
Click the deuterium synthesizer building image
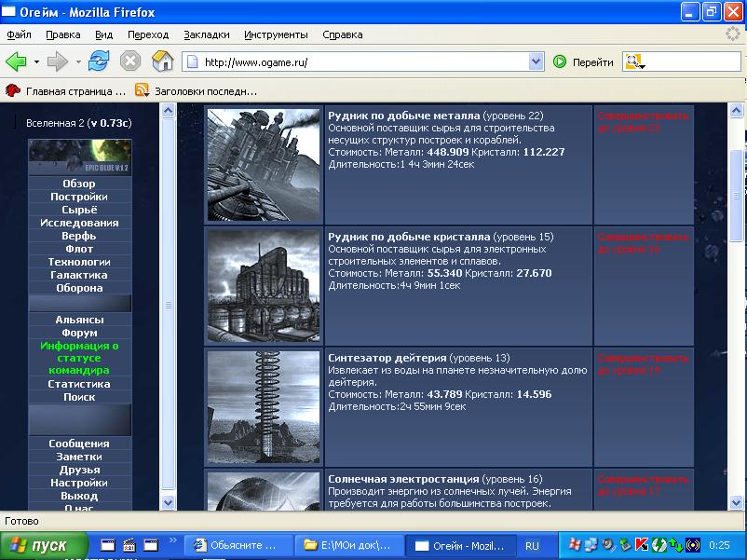pos(264,407)
